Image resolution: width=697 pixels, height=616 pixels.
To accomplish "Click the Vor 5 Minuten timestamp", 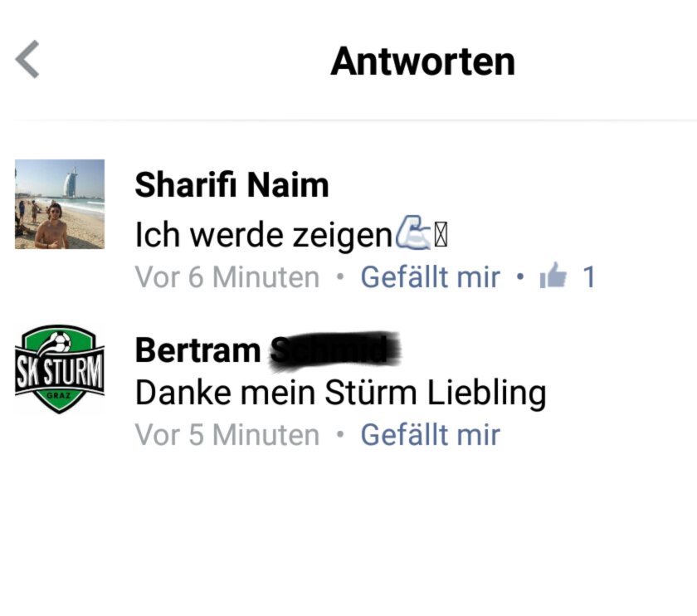I will (x=227, y=434).
